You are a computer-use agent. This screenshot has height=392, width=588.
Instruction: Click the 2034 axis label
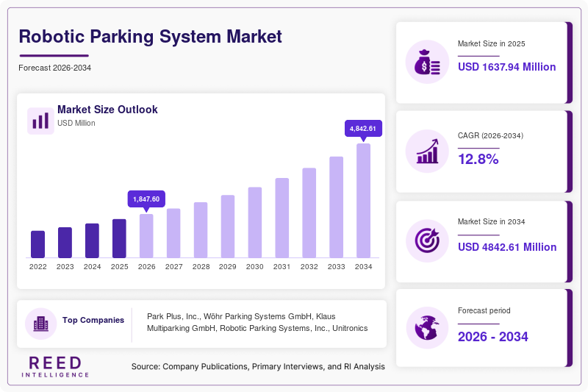(x=363, y=267)
